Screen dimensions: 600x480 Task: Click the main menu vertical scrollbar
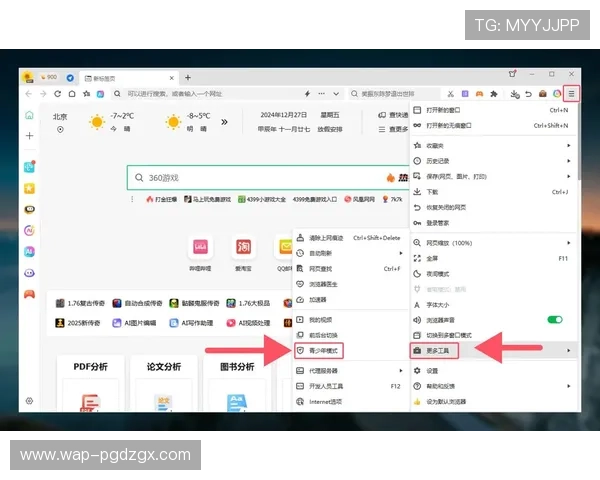coord(579,142)
